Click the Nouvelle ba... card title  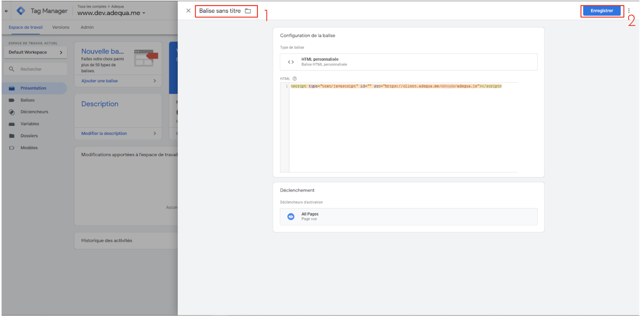coord(103,51)
